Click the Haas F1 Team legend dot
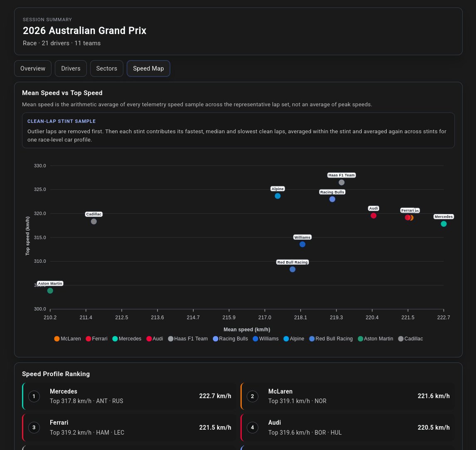Image resolution: width=476 pixels, height=450 pixels. point(171,339)
